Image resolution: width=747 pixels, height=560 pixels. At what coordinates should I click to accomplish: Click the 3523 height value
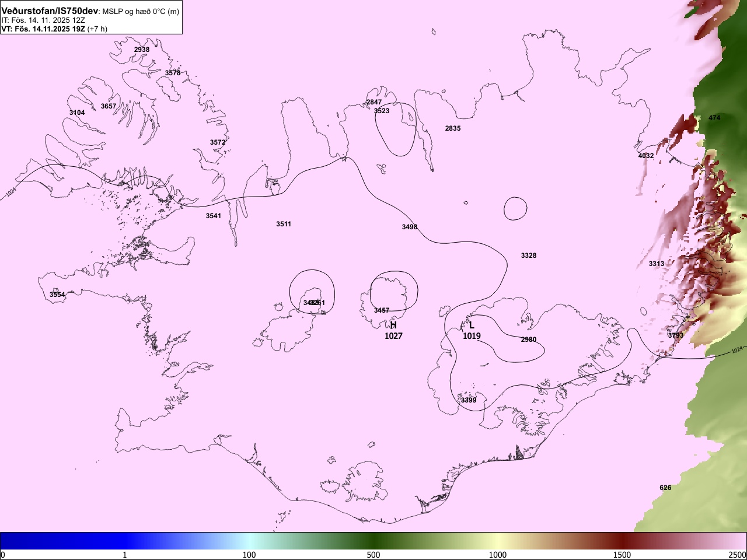[382, 111]
